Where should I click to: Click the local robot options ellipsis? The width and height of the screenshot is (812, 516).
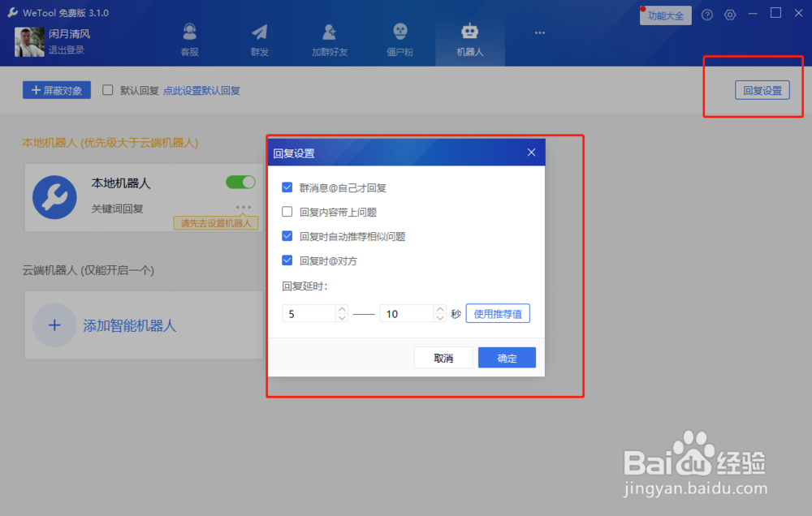242,209
